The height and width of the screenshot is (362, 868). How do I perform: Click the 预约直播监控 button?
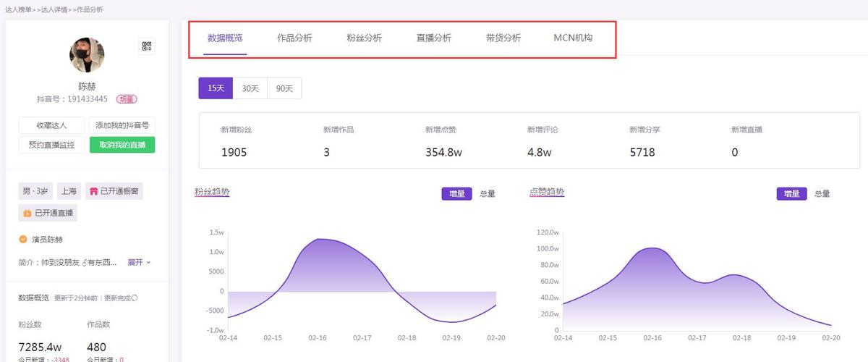[51, 145]
